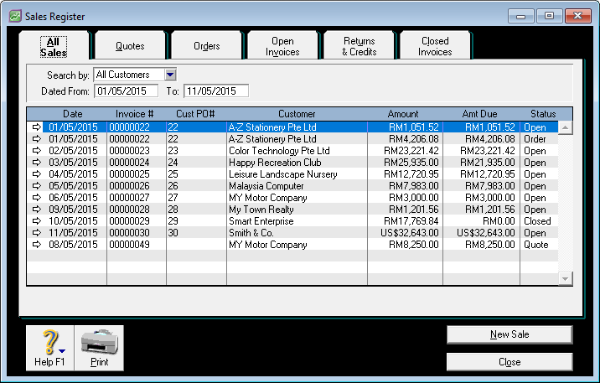
Task: Click zoom arrow for Smith & Co. row
Action: click(x=36, y=233)
